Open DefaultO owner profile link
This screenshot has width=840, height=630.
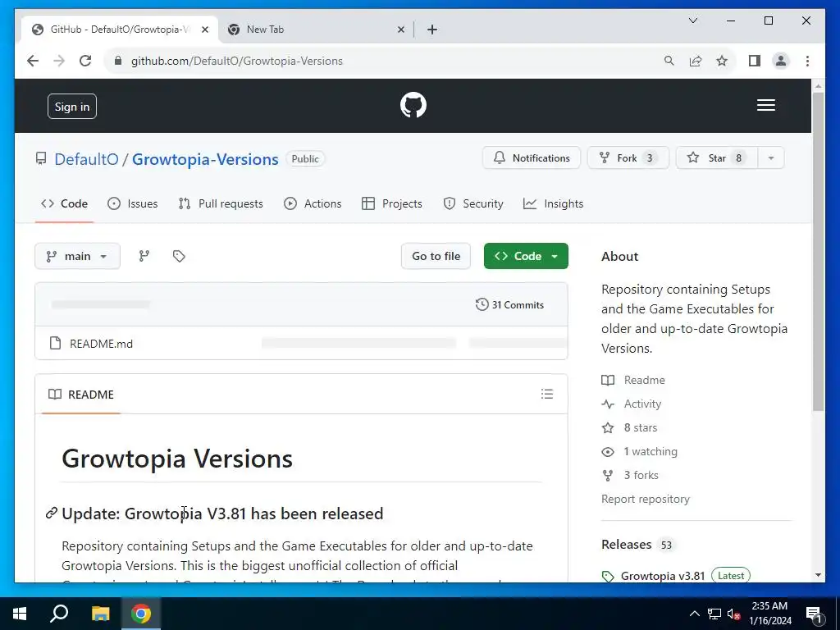coord(86,159)
